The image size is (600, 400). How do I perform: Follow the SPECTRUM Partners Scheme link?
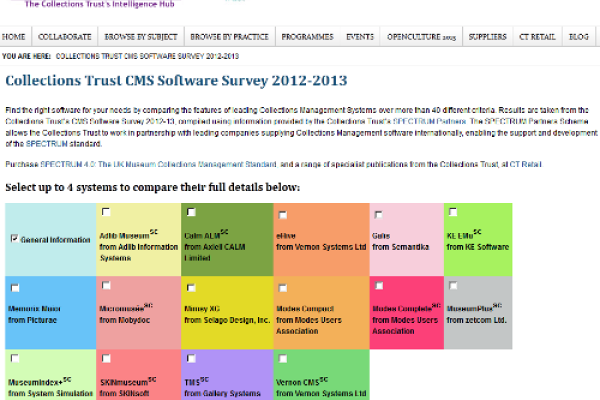[536, 121]
